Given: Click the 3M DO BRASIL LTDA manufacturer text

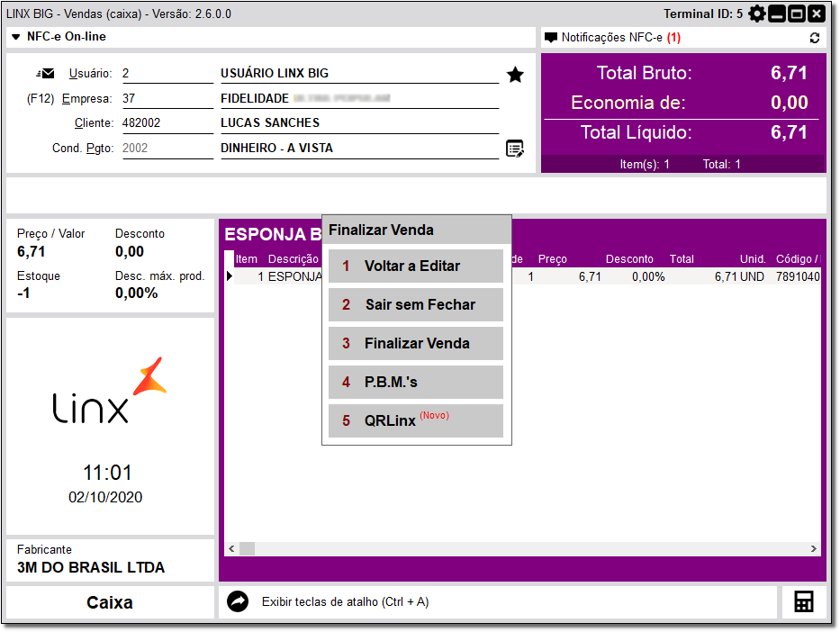Looking at the screenshot, I should point(91,568).
